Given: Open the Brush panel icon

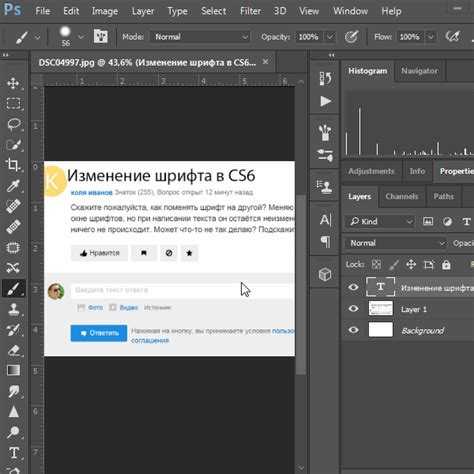Looking at the screenshot, I should point(325,133).
